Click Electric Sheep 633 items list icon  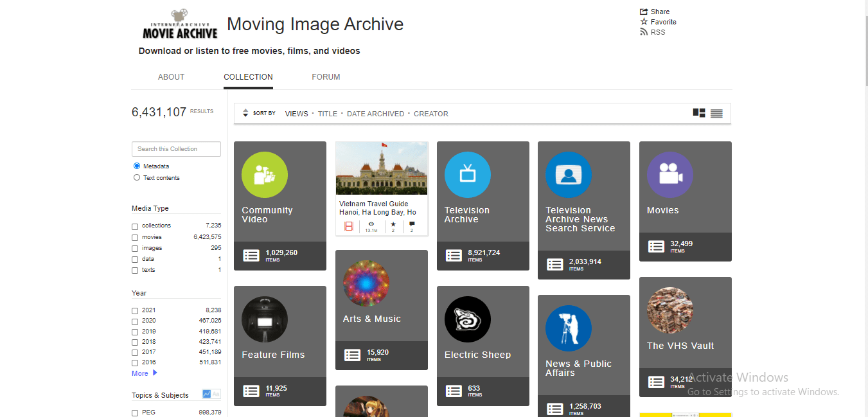[454, 391]
